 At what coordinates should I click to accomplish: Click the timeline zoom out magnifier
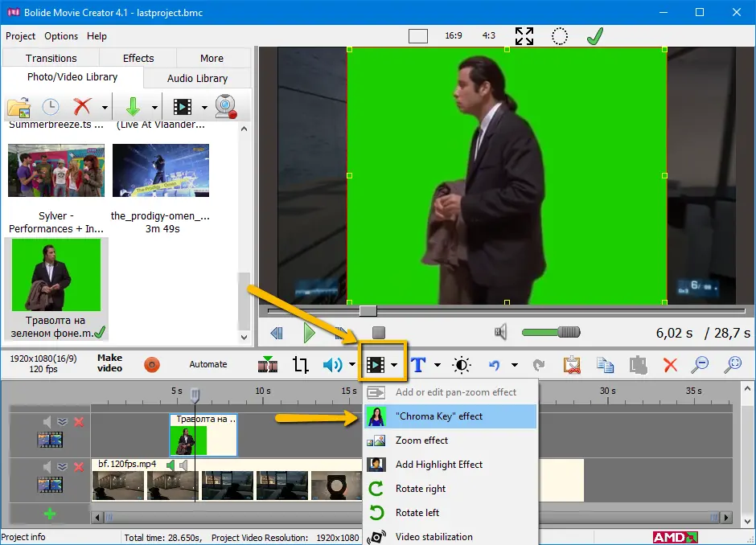[701, 365]
